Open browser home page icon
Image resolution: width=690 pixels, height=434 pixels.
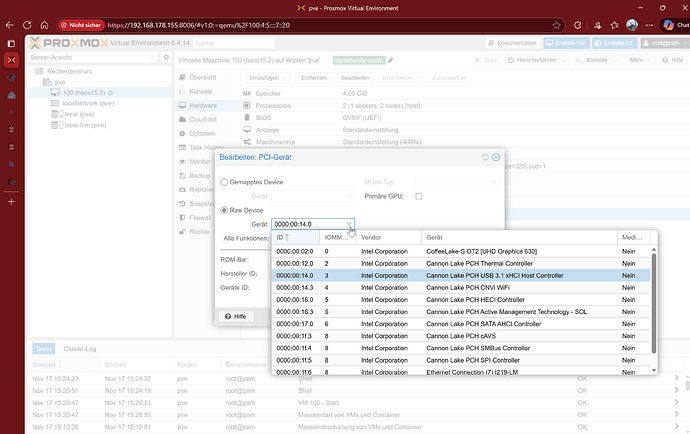tap(44, 25)
